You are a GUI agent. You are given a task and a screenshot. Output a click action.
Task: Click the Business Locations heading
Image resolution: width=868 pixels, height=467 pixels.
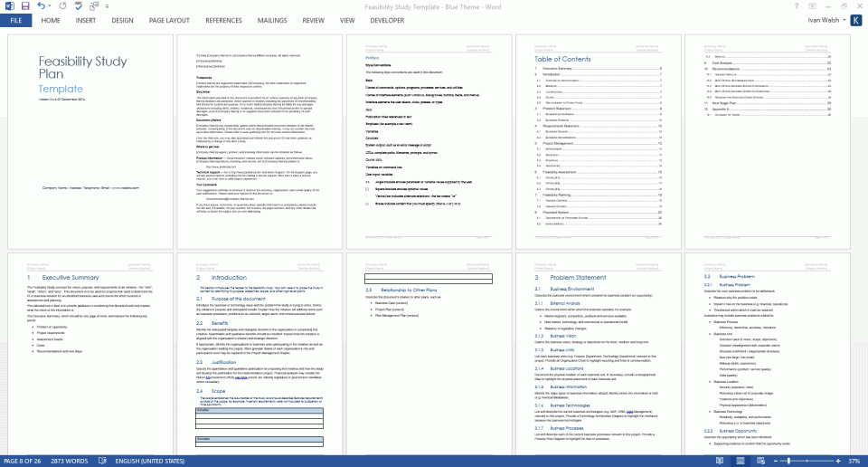tap(567, 368)
